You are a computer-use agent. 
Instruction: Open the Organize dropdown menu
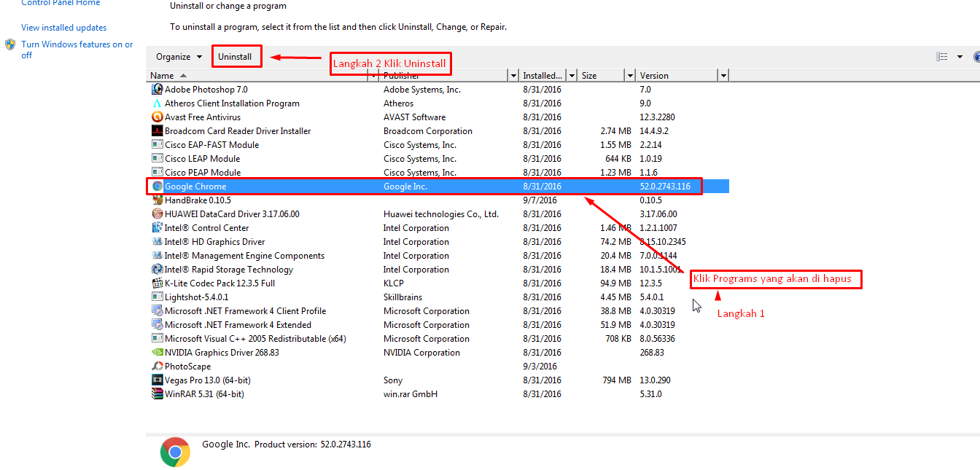[179, 57]
